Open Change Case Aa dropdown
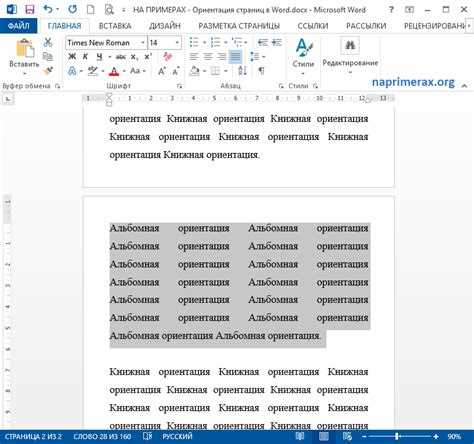This screenshot has width=474, height=444. pyautogui.click(x=137, y=71)
